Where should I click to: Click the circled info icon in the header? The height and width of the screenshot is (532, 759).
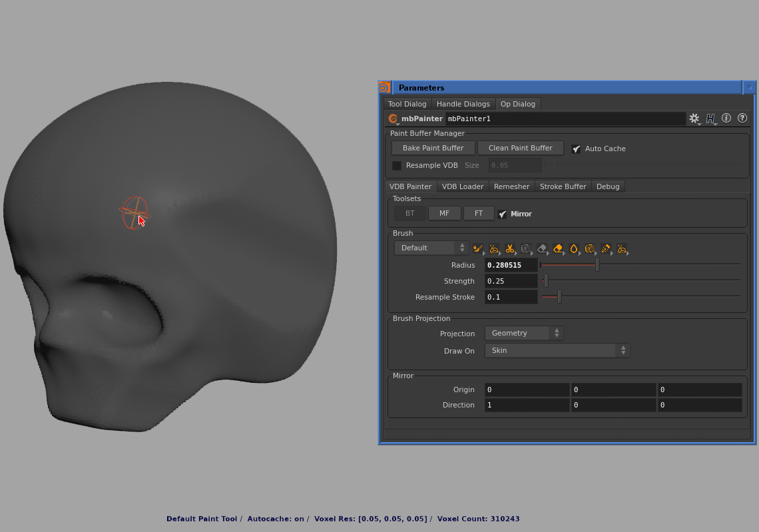point(727,119)
